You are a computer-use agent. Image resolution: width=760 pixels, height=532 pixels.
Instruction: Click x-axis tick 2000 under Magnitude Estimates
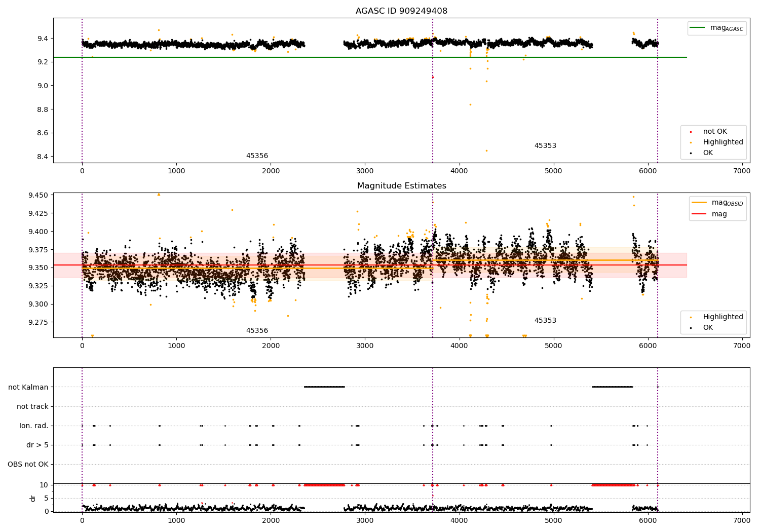click(x=271, y=346)
